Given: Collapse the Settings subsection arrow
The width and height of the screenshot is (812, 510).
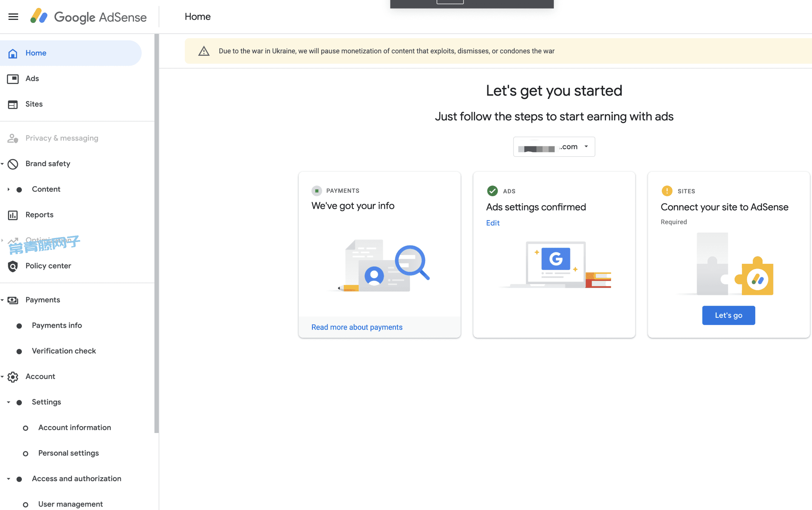Looking at the screenshot, I should click(8, 402).
